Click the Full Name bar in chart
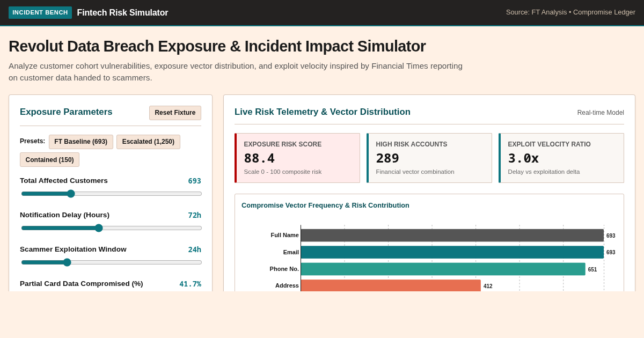 (x=452, y=236)
